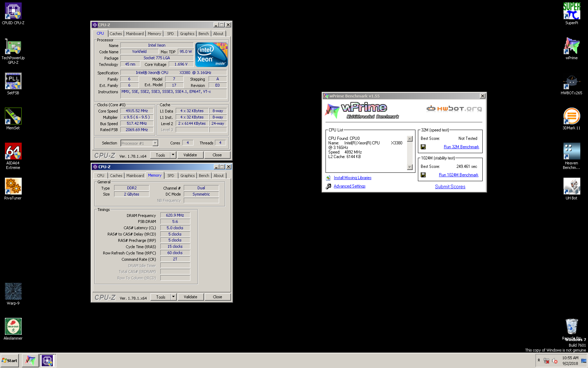Click Close button in the upper CPU-Z window
Image resolution: width=588 pixels, height=368 pixels.
coord(217,155)
